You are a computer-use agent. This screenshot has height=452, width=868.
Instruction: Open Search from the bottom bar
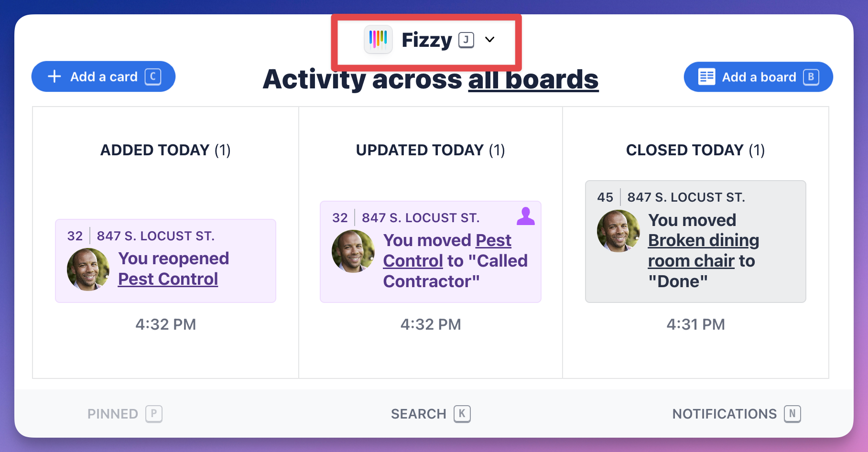(419, 414)
